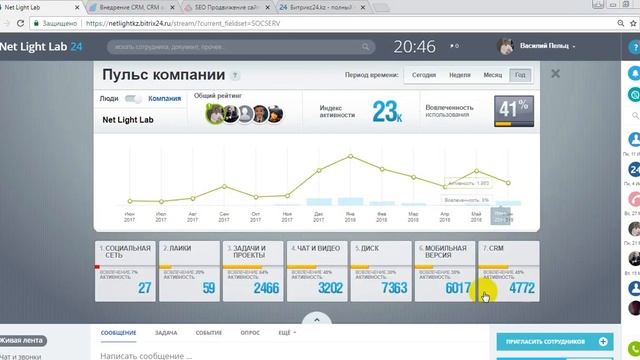Bookmark the page with the star icon
The height and width of the screenshot is (360, 640).
[633, 23]
